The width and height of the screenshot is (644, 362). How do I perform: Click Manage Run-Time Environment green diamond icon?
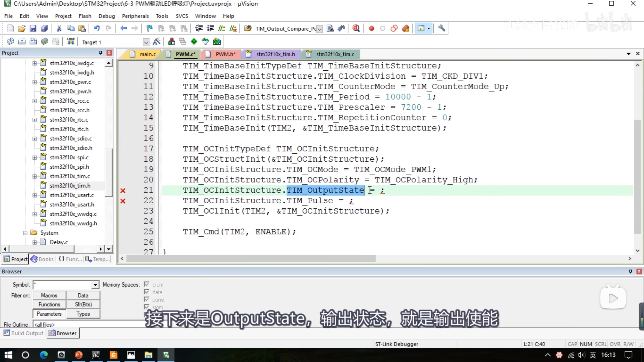coord(194,42)
